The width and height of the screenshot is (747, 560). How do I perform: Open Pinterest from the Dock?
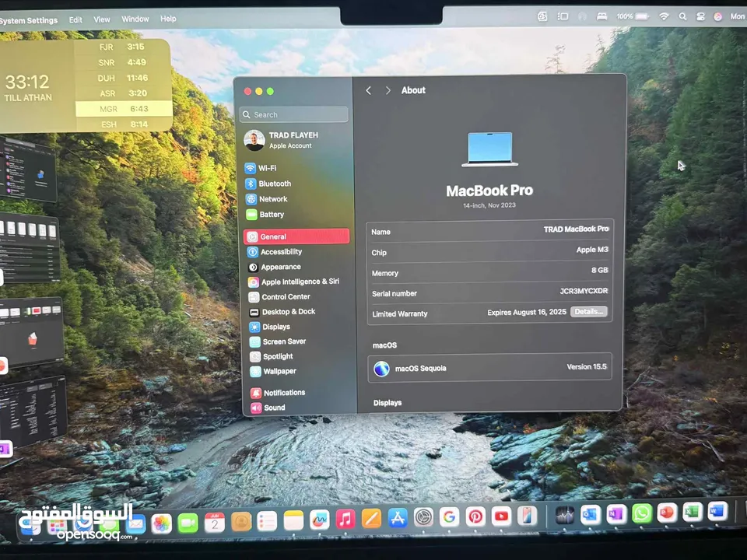pyautogui.click(x=475, y=516)
